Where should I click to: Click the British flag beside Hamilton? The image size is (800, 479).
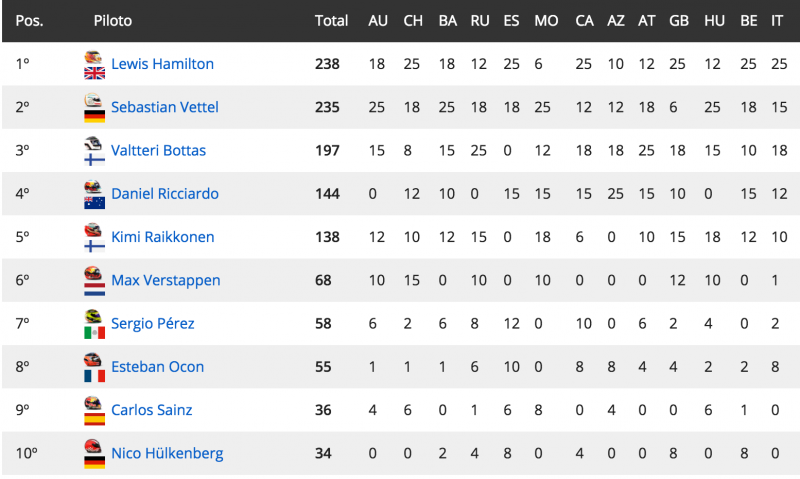click(94, 73)
